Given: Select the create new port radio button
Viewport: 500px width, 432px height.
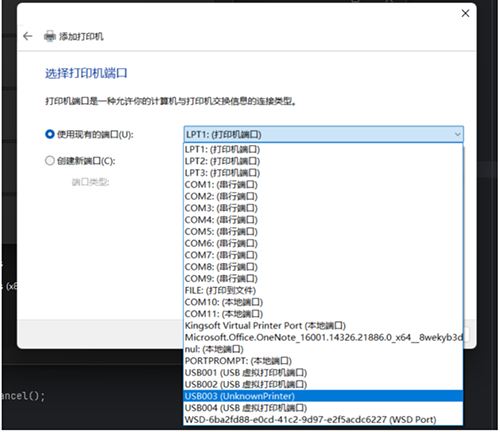Looking at the screenshot, I should [50, 161].
